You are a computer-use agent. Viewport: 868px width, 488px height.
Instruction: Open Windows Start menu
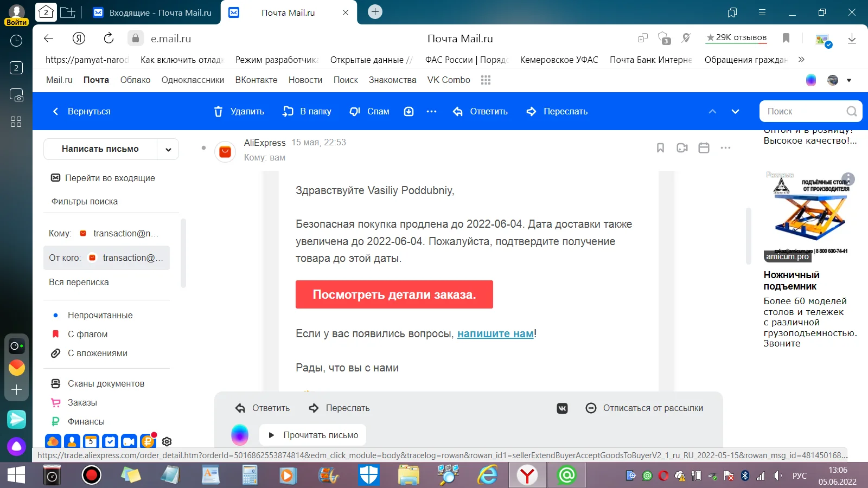(x=16, y=475)
